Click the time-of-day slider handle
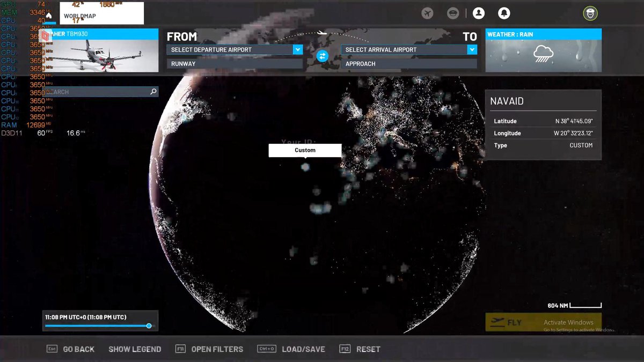The image size is (644, 362). 149,326
